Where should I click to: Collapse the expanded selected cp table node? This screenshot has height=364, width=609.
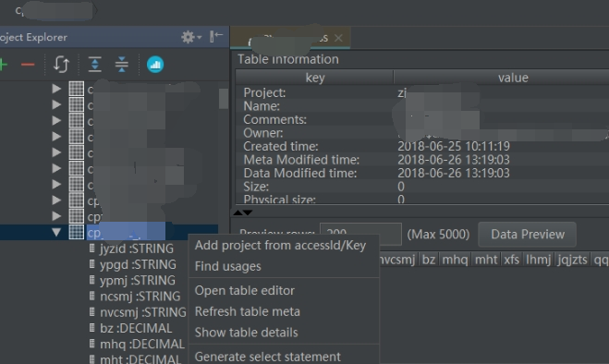point(56,232)
